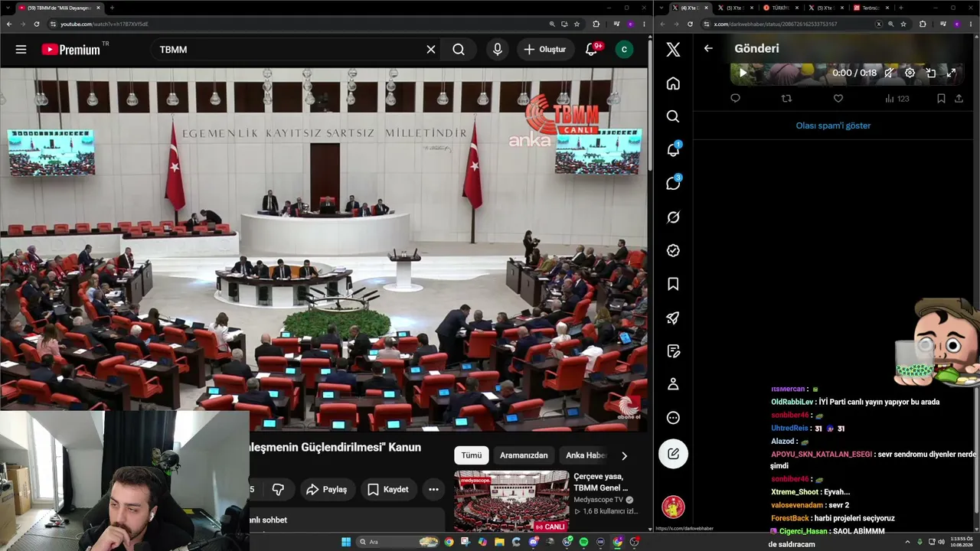This screenshot has height=551, width=980.
Task: Play the X post video
Action: point(743,73)
